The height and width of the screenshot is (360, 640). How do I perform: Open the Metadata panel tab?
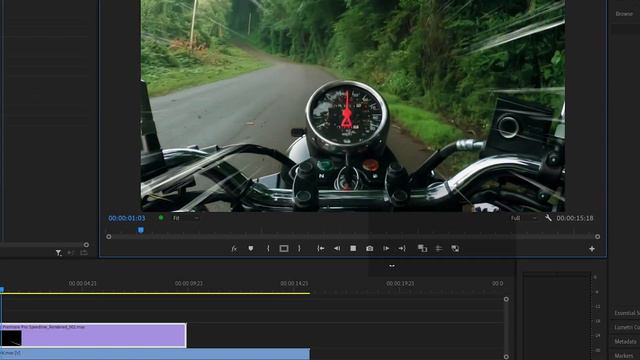625,342
